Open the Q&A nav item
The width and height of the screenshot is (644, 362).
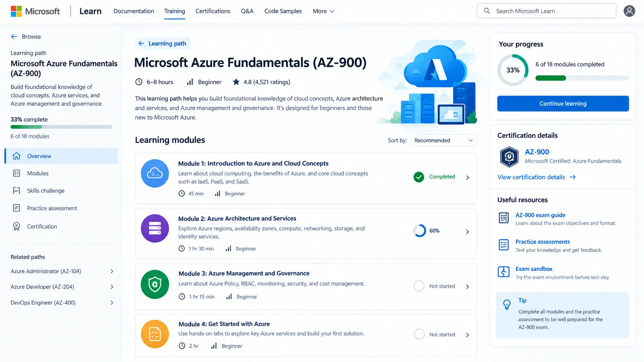(247, 11)
